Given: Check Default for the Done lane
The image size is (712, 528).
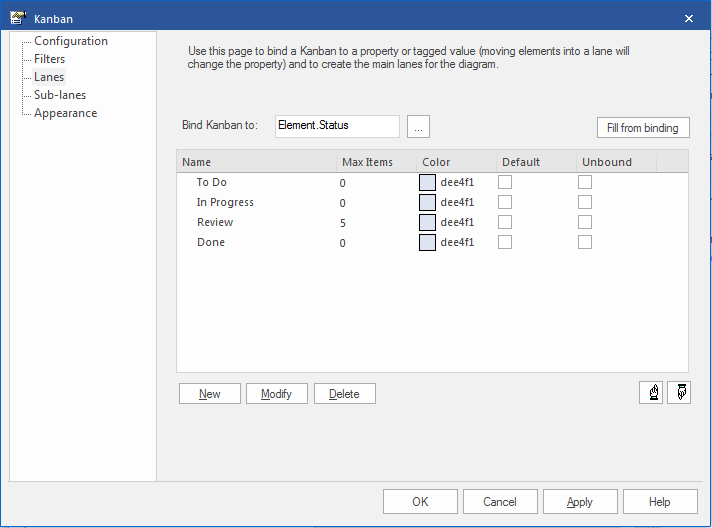Looking at the screenshot, I should coord(506,242).
